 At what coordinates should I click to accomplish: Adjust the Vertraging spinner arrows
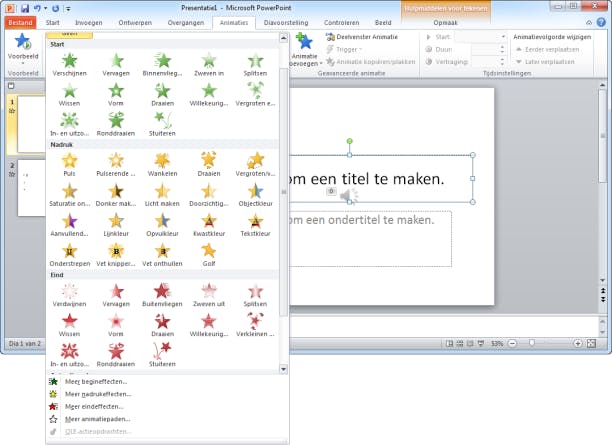[503, 62]
